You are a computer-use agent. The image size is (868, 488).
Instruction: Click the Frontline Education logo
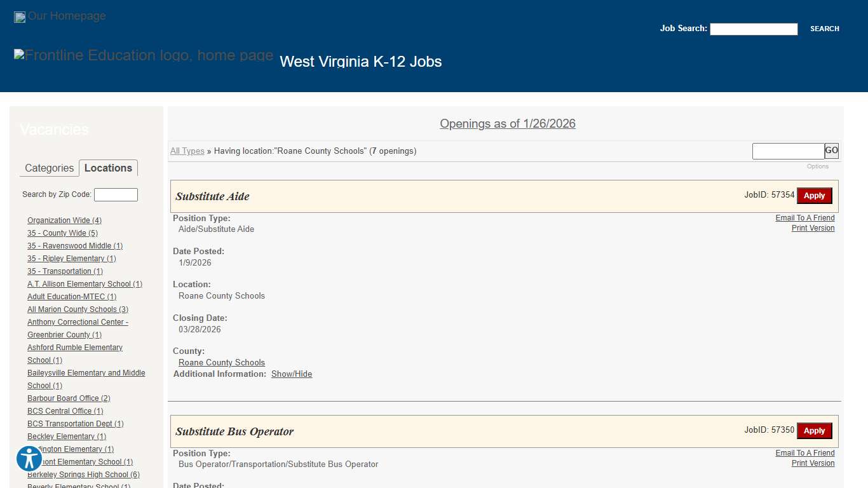[x=144, y=56]
